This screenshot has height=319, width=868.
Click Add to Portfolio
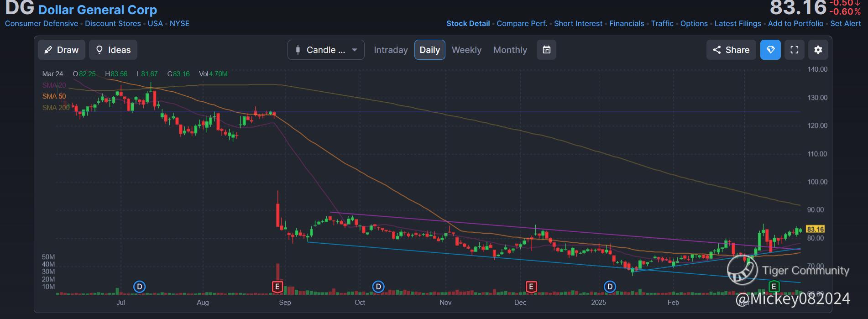[795, 23]
